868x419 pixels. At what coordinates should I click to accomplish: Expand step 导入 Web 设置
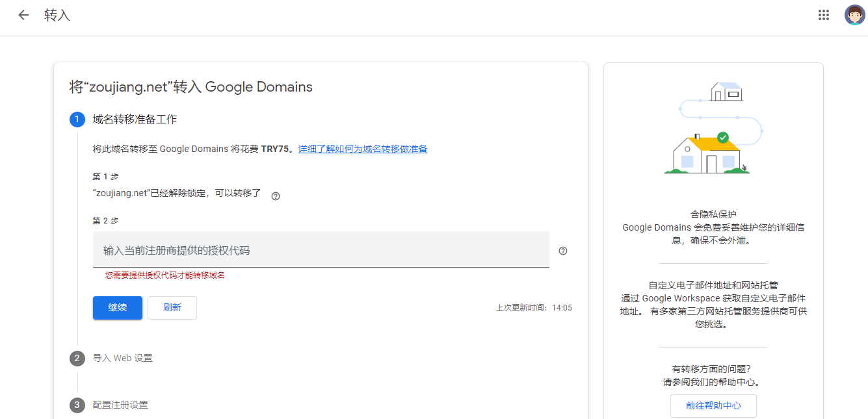tap(123, 358)
